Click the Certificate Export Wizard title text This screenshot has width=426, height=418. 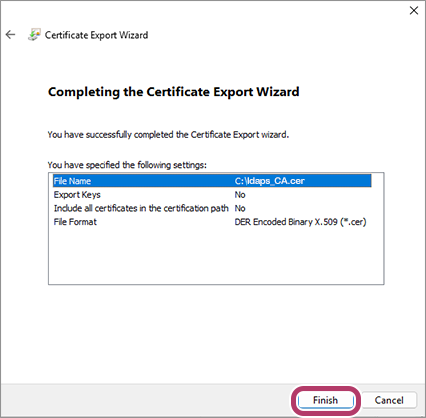coord(97,35)
